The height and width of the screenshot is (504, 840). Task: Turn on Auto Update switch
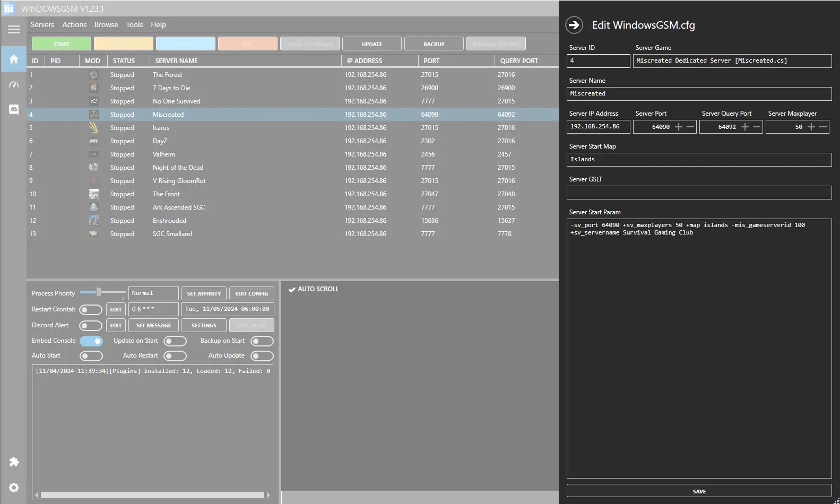click(x=262, y=355)
